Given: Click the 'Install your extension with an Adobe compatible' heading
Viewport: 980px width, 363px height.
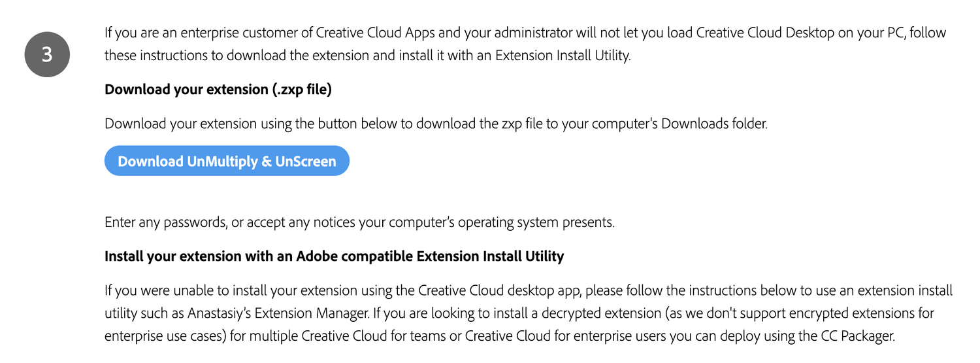Looking at the screenshot, I should click(x=334, y=256).
